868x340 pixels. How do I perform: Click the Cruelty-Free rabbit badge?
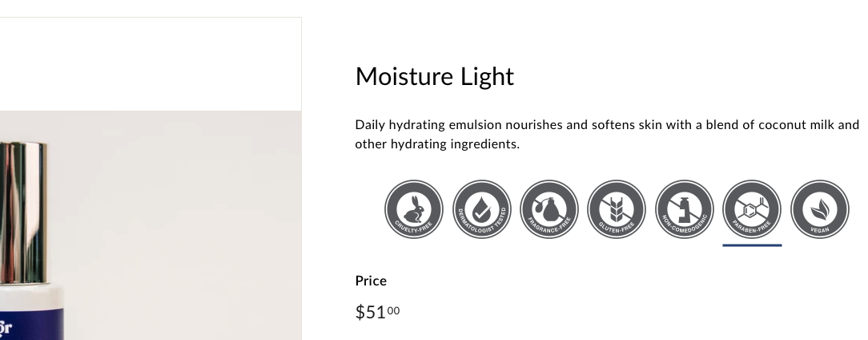click(413, 209)
